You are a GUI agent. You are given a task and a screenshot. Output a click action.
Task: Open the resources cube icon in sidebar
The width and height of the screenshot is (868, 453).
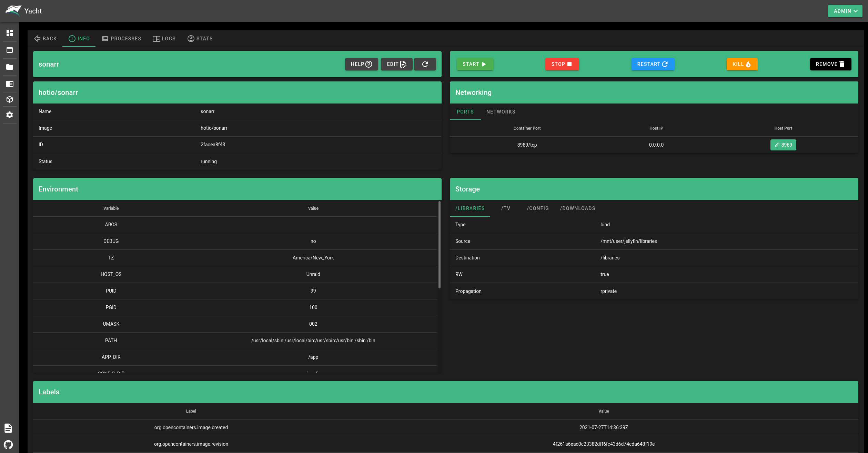[x=10, y=100]
